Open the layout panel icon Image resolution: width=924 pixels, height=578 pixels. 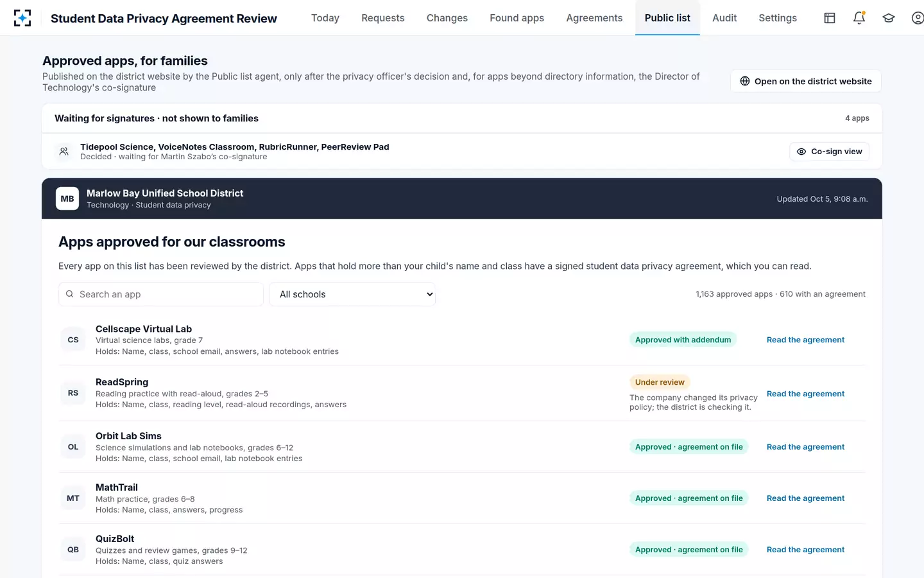click(x=830, y=18)
